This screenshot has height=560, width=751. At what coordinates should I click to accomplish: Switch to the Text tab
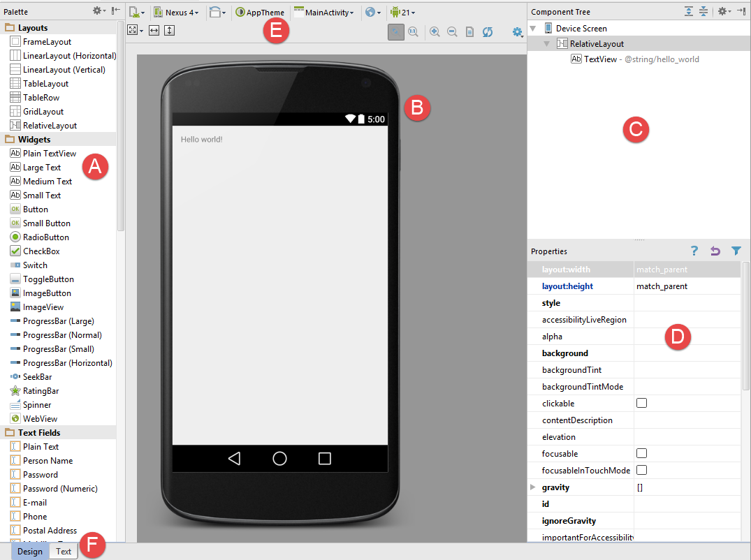pyautogui.click(x=64, y=552)
